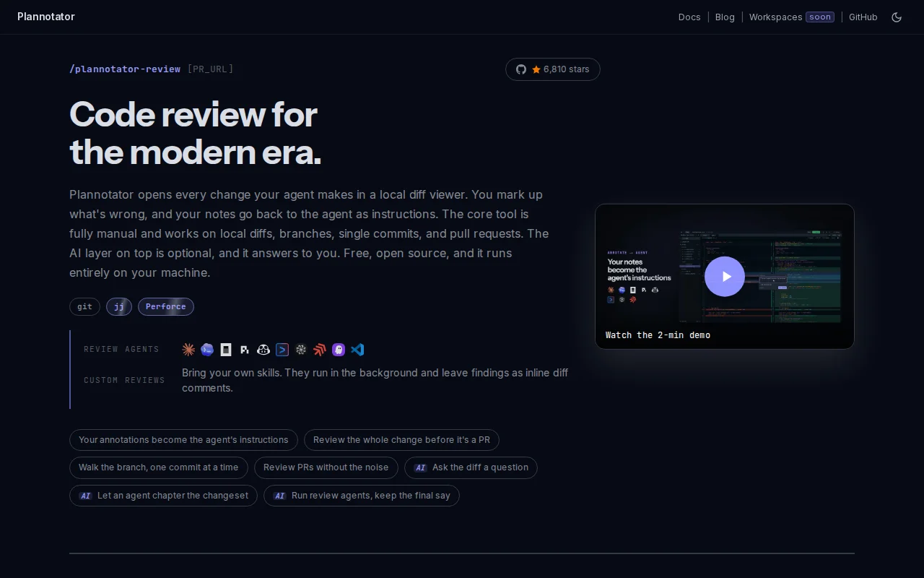Click 'Your notes become the agent's instructions' in thumbnail
Image resolution: width=924 pixels, height=578 pixels.
639,269
